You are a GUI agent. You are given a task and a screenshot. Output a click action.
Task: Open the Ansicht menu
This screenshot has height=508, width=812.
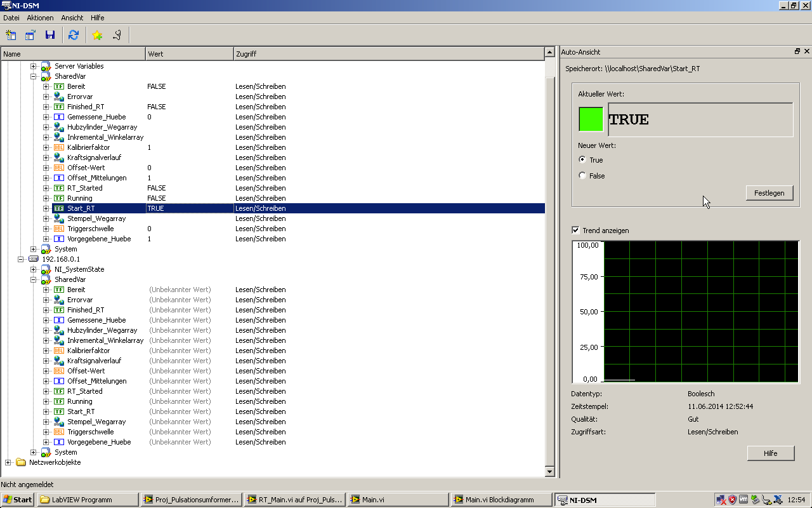[x=72, y=18]
